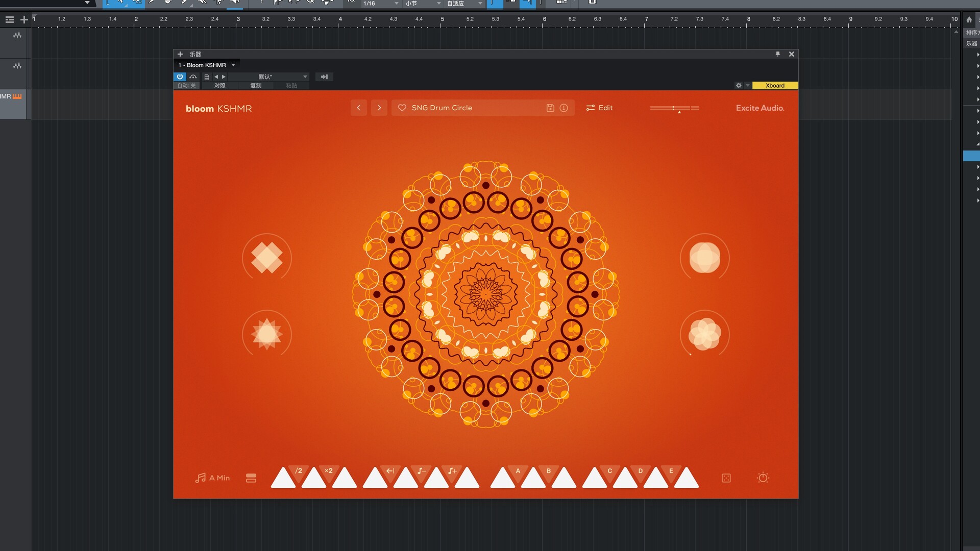Select the 乐器 window tab label
The width and height of the screenshot is (980, 551).
[x=195, y=54]
